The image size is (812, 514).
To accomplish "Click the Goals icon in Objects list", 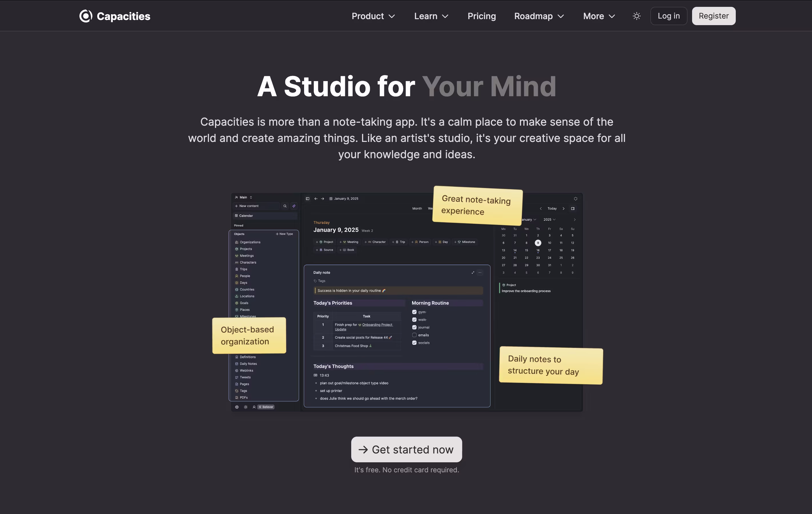I will pos(237,303).
